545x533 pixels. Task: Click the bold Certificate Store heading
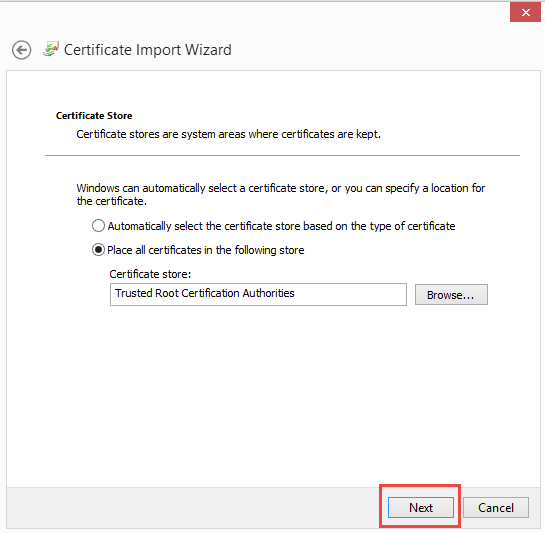[94, 115]
